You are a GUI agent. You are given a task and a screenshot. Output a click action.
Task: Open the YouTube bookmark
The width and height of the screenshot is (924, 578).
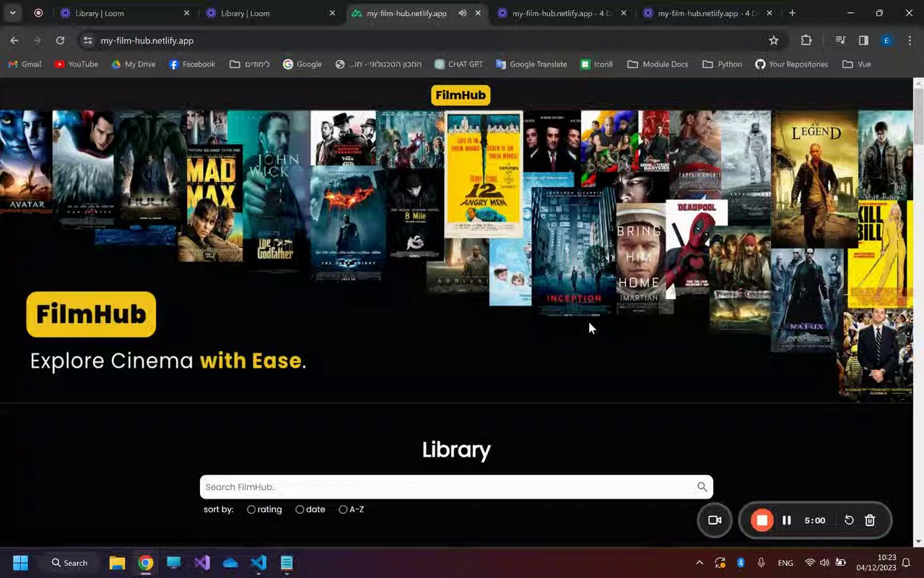point(76,64)
